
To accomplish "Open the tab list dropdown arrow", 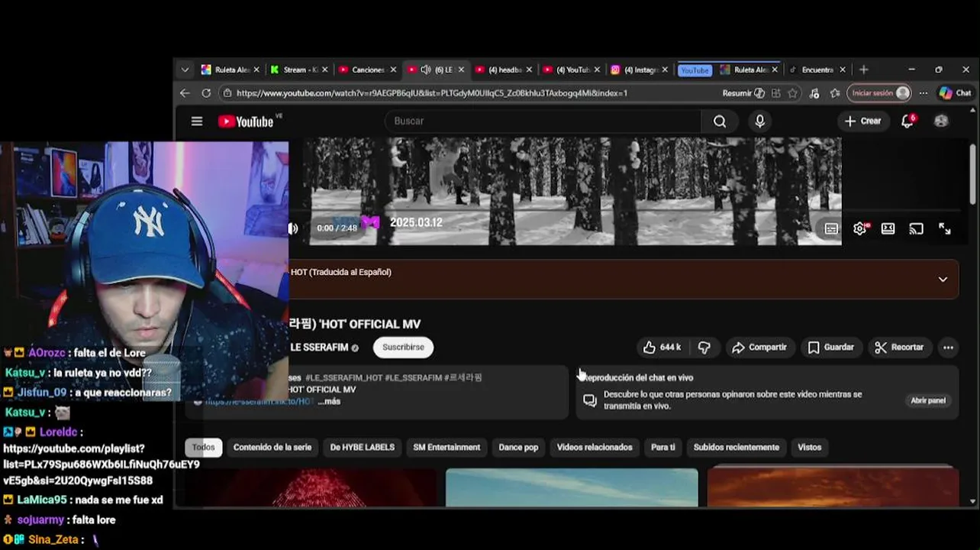I will 185,70.
